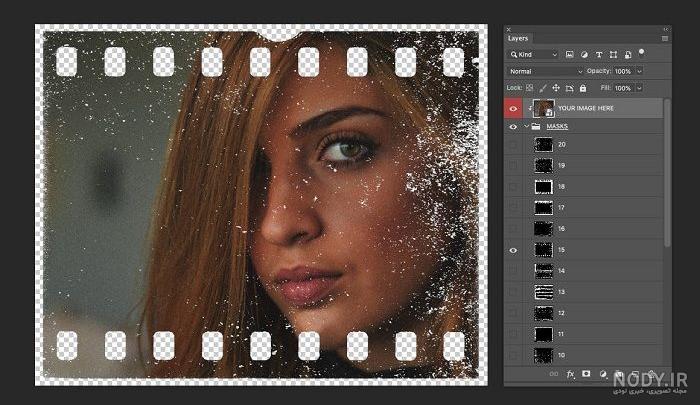Add a layer mask

click(x=586, y=374)
